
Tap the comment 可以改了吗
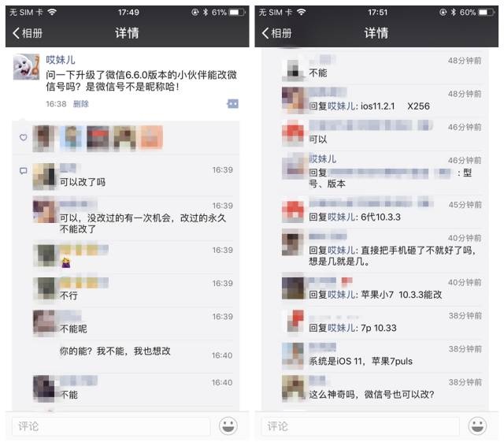click(x=83, y=182)
